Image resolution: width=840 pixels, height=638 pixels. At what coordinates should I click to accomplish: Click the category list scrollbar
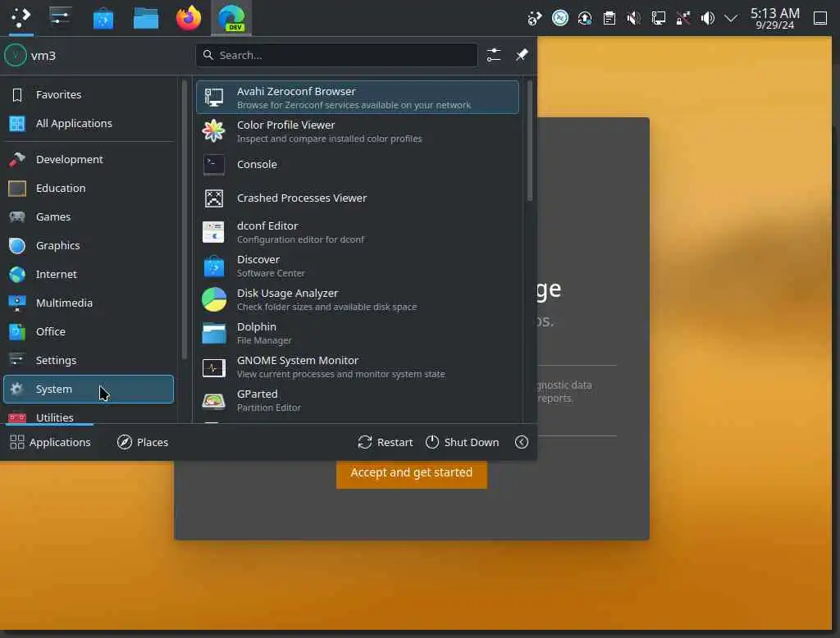[x=185, y=220]
